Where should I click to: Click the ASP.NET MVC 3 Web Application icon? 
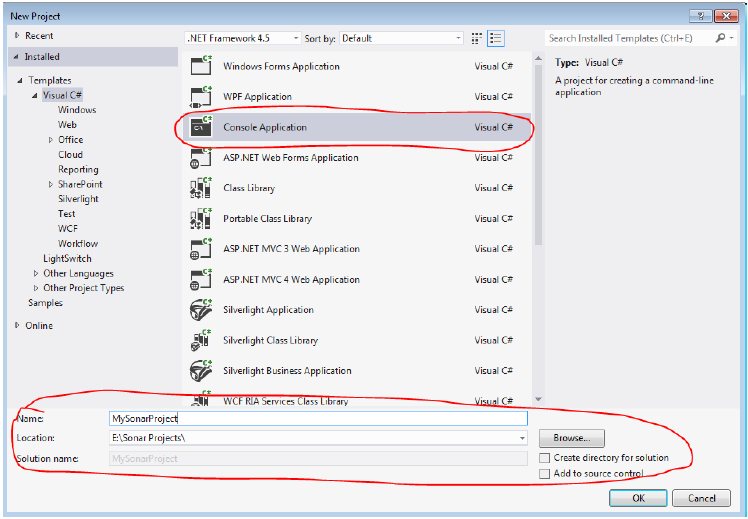point(201,249)
